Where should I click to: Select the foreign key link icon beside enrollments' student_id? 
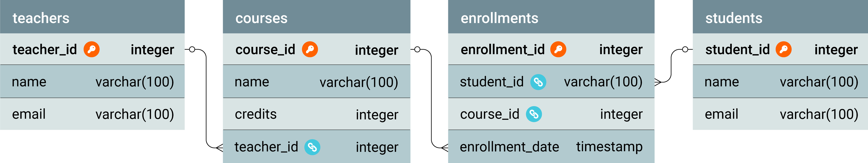[x=538, y=82]
